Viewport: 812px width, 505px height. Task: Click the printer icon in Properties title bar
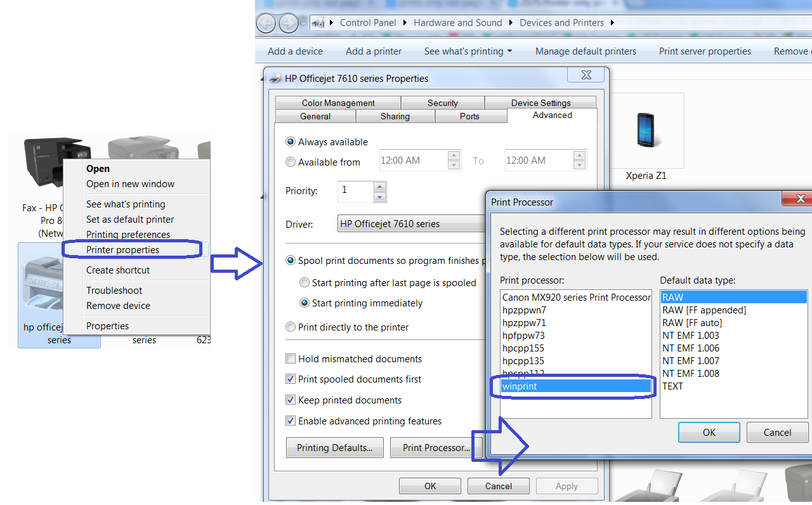tap(275, 79)
